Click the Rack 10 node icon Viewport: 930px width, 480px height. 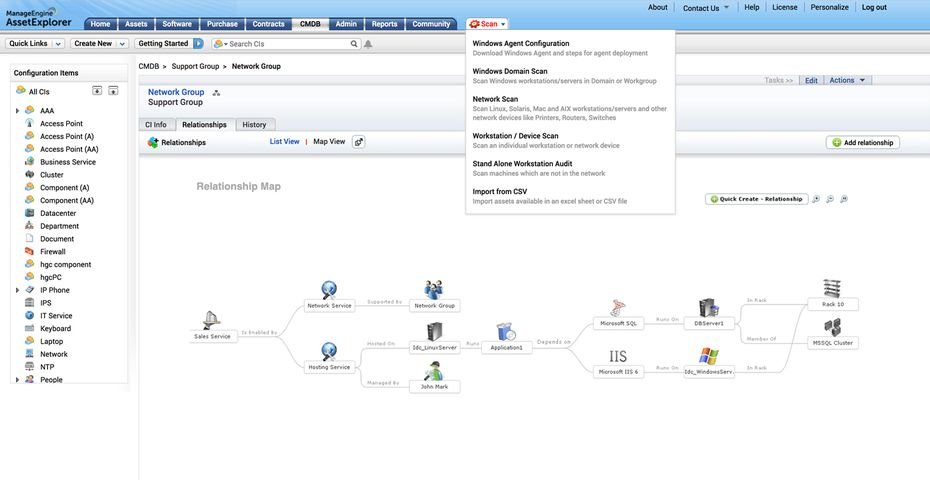pyautogui.click(x=832, y=288)
